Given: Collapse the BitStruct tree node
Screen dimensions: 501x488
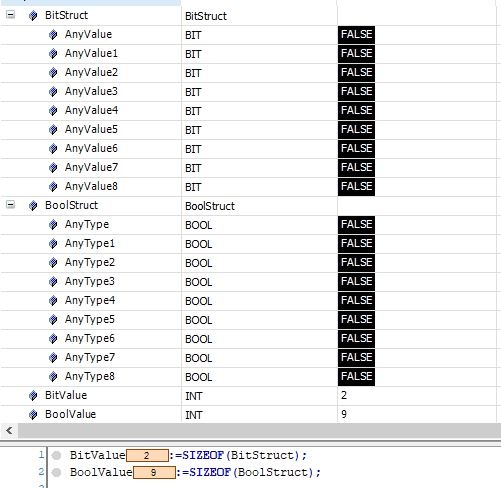Looking at the screenshot, I should click(10, 15).
